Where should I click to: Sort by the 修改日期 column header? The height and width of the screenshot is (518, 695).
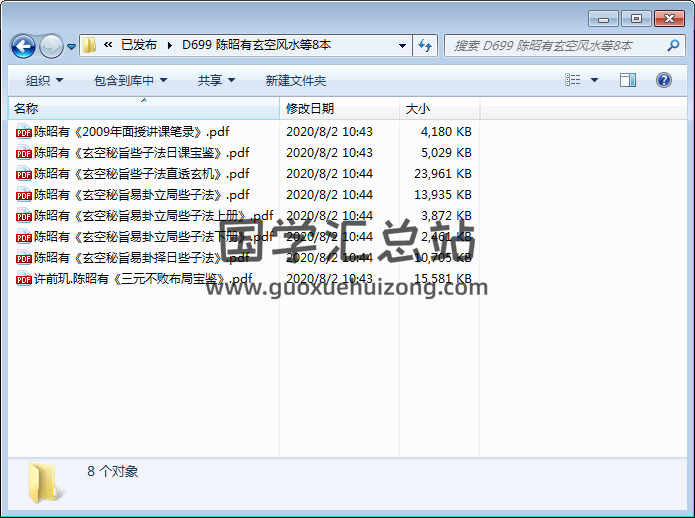click(x=340, y=109)
